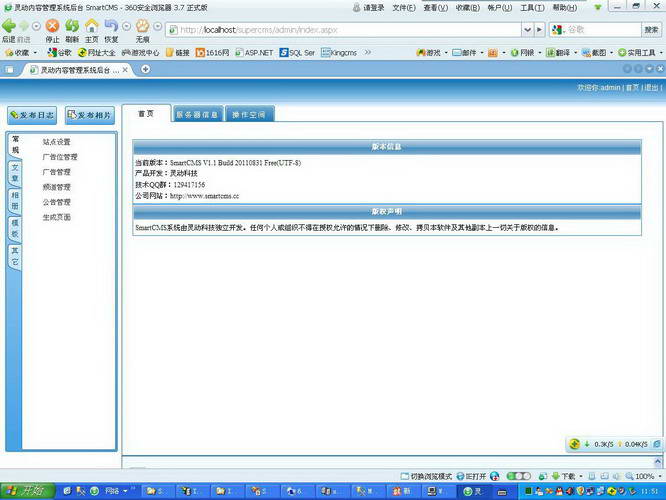The width and height of the screenshot is (666, 500).
Task: Click the 开始 Start button
Action: pyautogui.click(x=27, y=491)
